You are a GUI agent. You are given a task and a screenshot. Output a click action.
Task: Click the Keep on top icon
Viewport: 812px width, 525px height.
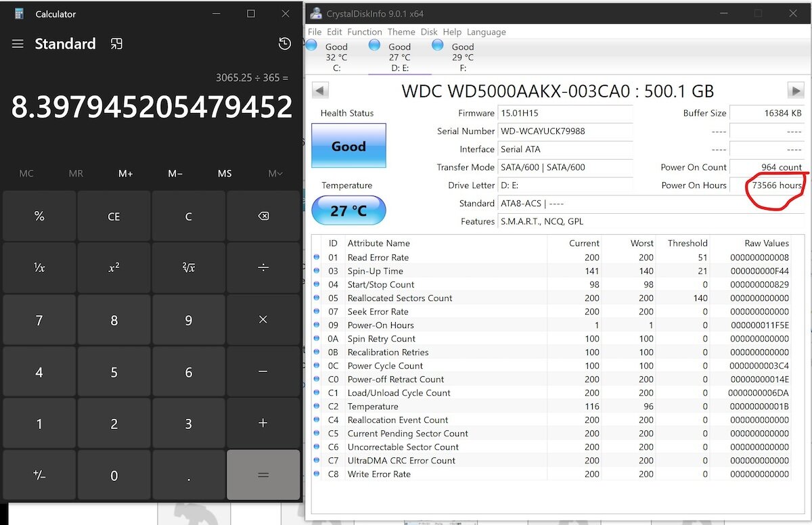(x=116, y=44)
